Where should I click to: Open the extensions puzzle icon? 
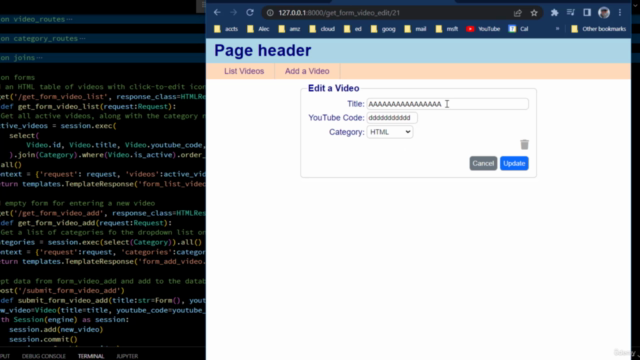554,13
